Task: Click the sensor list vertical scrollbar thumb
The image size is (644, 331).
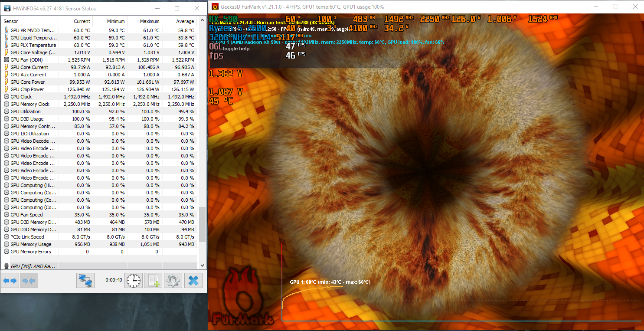Action: (202, 224)
